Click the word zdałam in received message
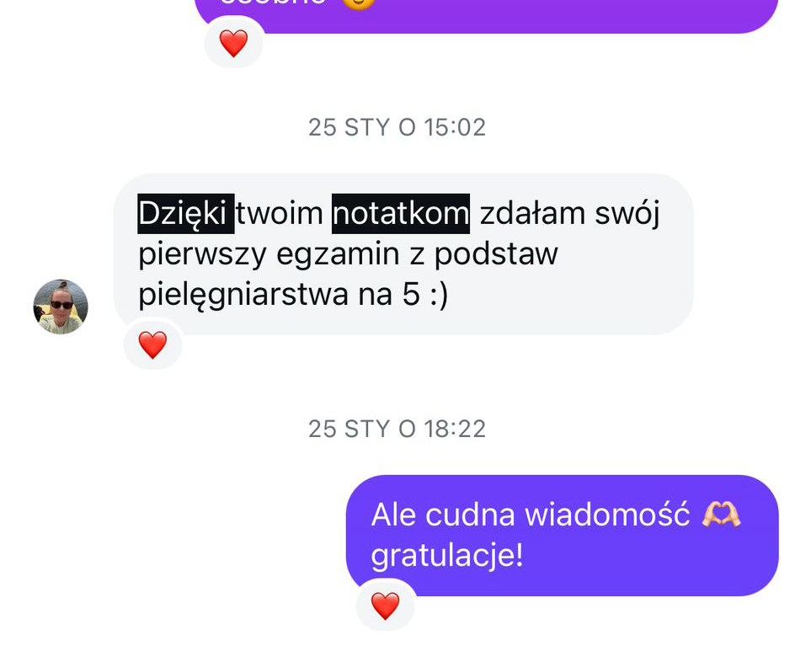This screenshot has width=795, height=672. pos(532,214)
